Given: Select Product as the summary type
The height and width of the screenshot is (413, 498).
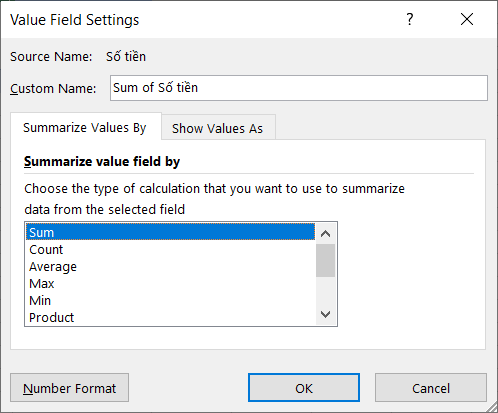Looking at the screenshot, I should tap(170, 317).
